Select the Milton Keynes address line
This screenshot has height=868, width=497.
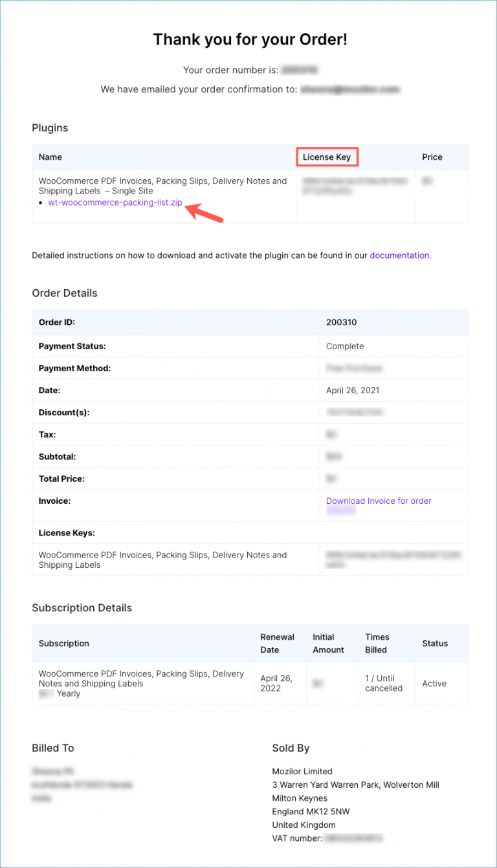coord(300,798)
